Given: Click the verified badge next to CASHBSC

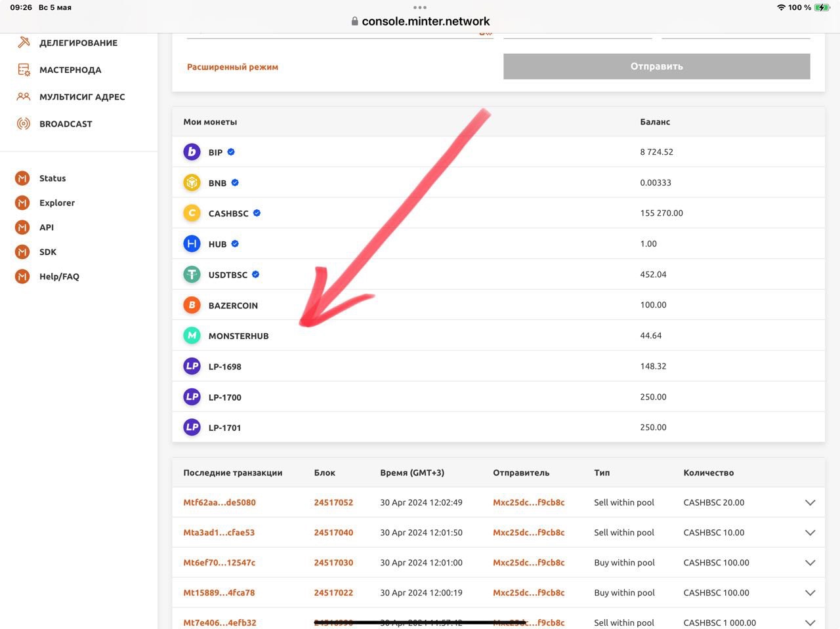Looking at the screenshot, I should 257,213.
